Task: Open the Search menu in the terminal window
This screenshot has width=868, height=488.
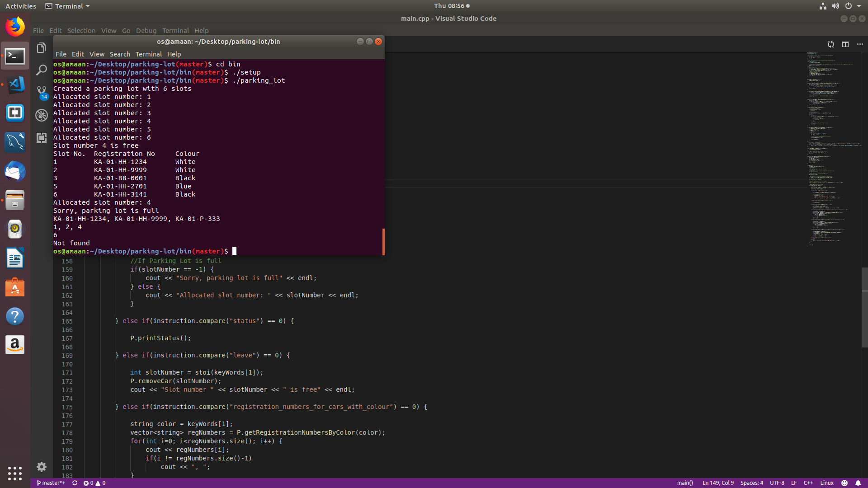Action: point(119,54)
